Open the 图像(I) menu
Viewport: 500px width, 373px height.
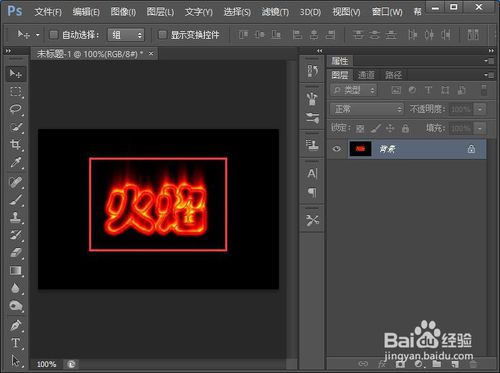[x=123, y=12]
